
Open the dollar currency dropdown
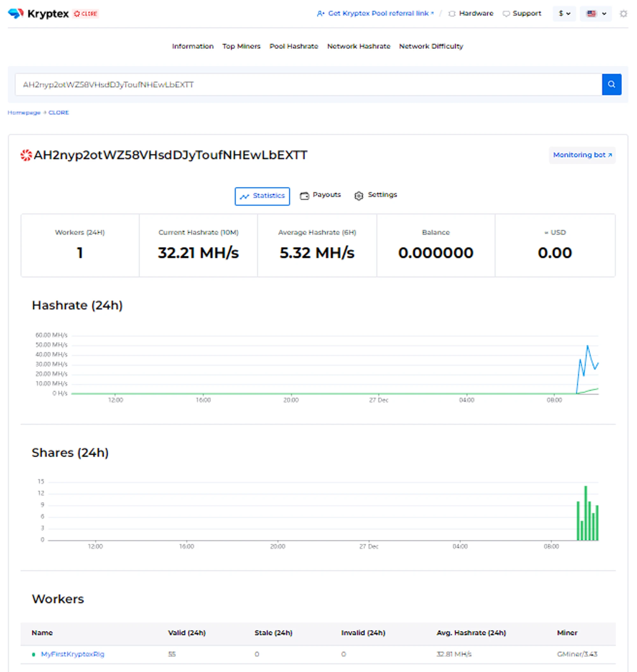coord(564,14)
